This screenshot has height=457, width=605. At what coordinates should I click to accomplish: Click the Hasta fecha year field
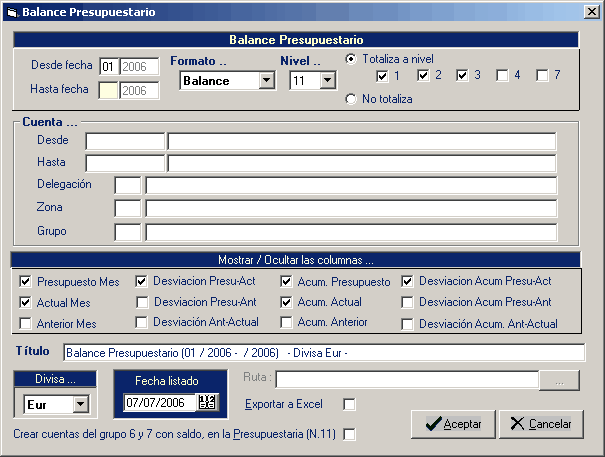[x=139, y=91]
